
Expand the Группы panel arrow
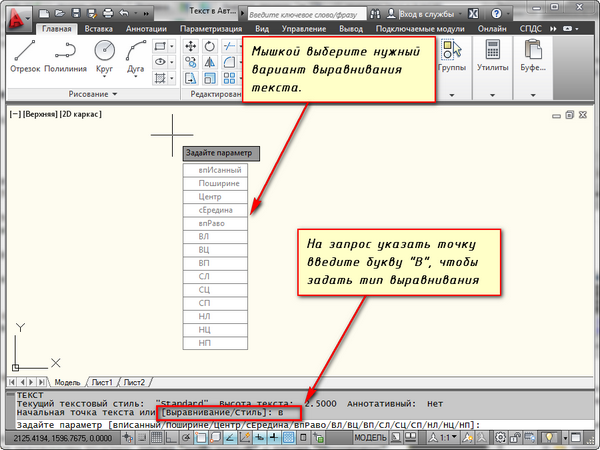coord(452,95)
